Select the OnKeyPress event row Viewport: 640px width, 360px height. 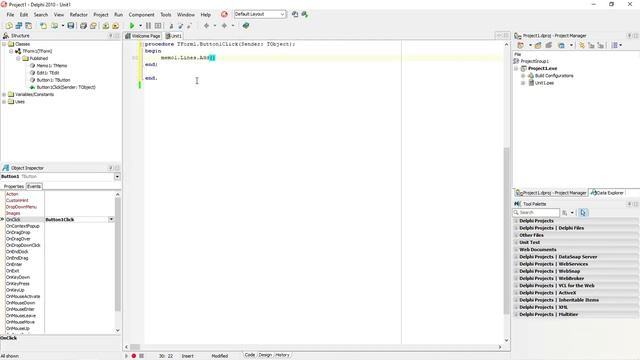point(18,284)
